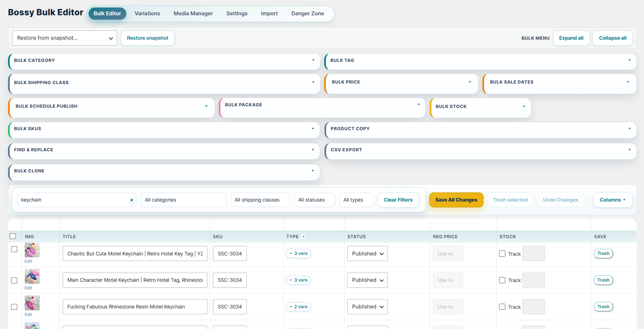Image resolution: width=644 pixels, height=329 pixels.
Task: Show the 2 vars of Fucking Fabulous keychain
Action: [x=298, y=307]
